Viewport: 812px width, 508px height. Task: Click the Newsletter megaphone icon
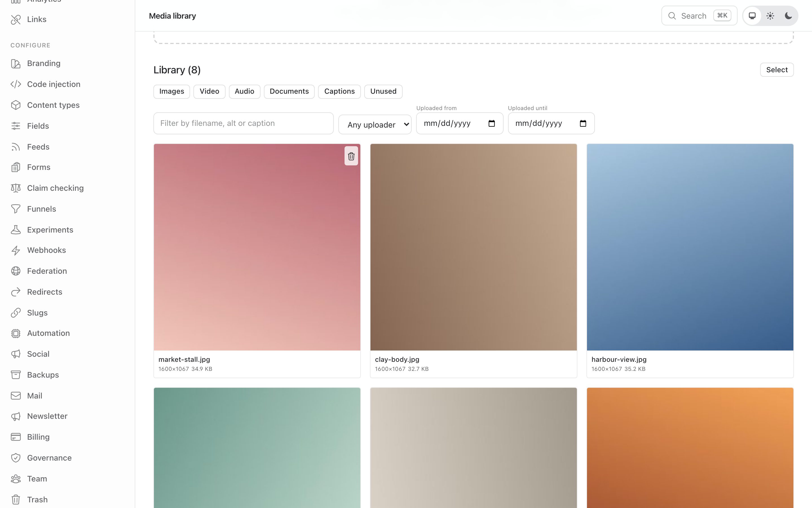[16, 416]
